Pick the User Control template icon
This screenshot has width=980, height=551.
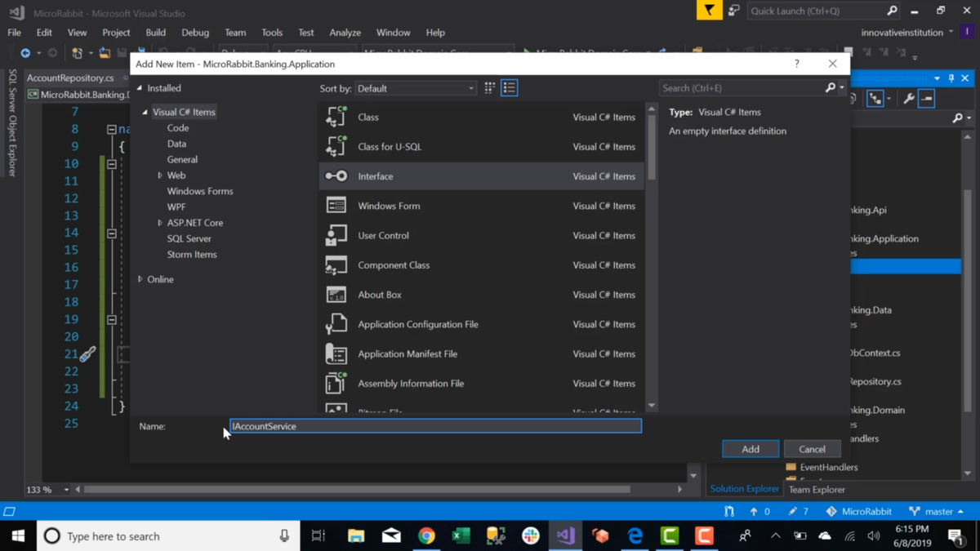(336, 235)
